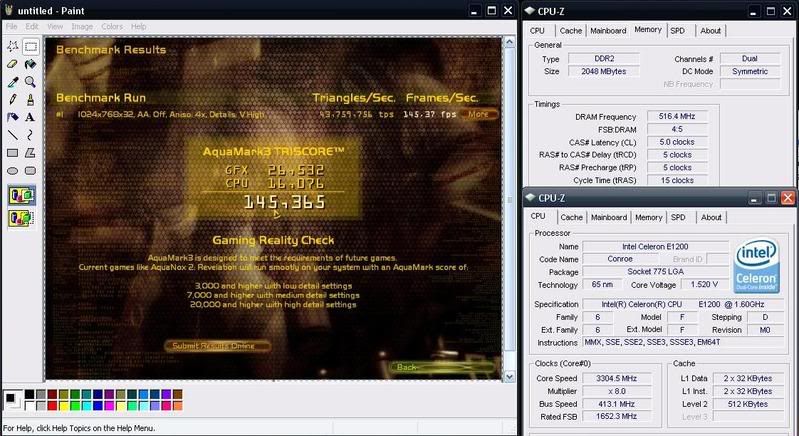
Task: Click the Channels field showing Dual
Action: [750, 59]
